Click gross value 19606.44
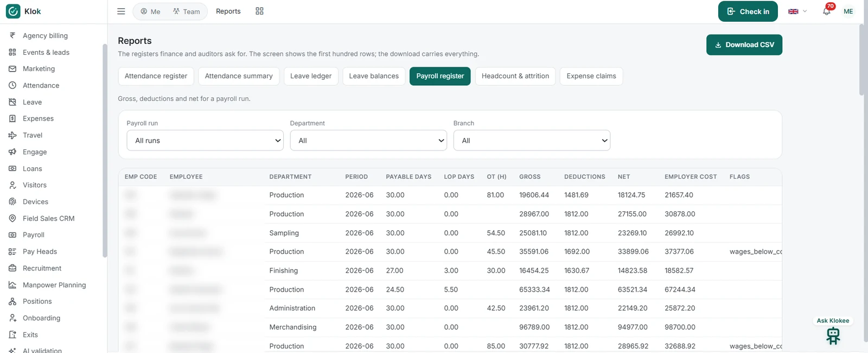The image size is (868, 353). pyautogui.click(x=534, y=195)
